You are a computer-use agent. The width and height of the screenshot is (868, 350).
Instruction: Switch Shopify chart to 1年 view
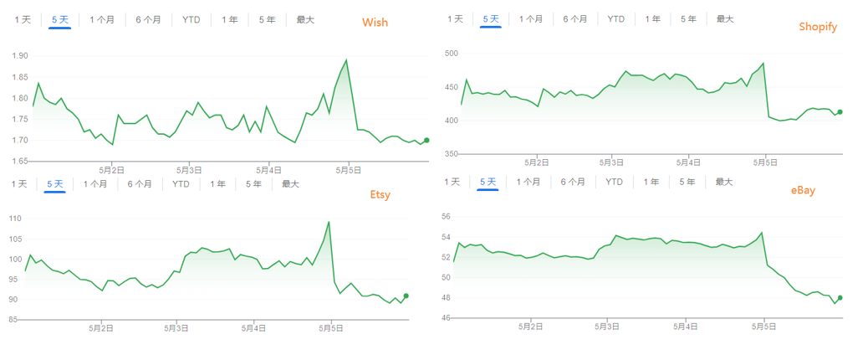coord(652,18)
